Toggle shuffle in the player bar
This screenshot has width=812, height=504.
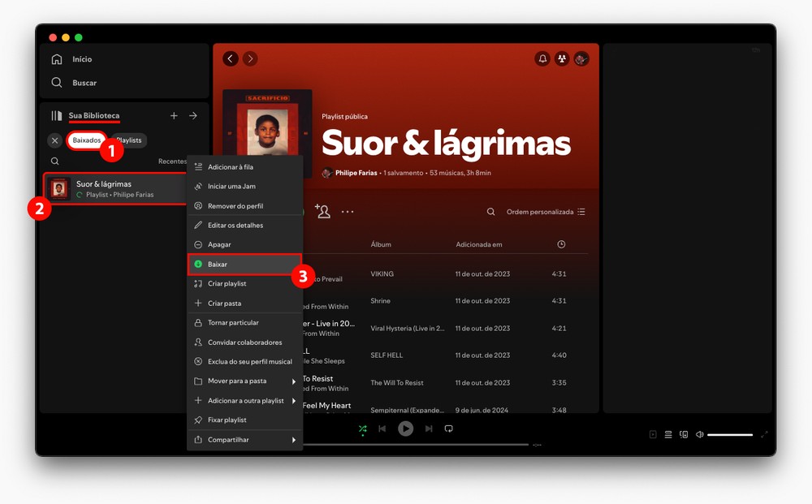[x=362, y=429]
